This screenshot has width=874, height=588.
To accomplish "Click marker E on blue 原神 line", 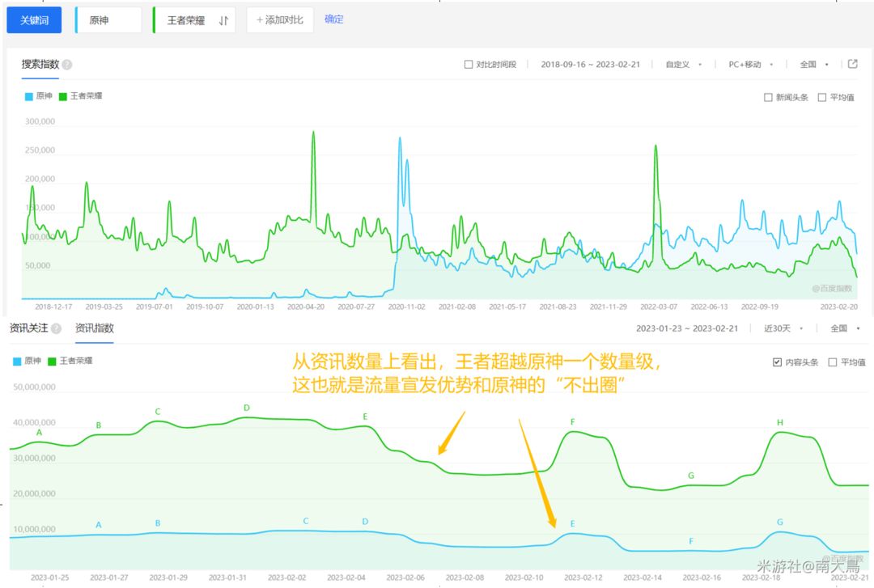I will (x=572, y=524).
